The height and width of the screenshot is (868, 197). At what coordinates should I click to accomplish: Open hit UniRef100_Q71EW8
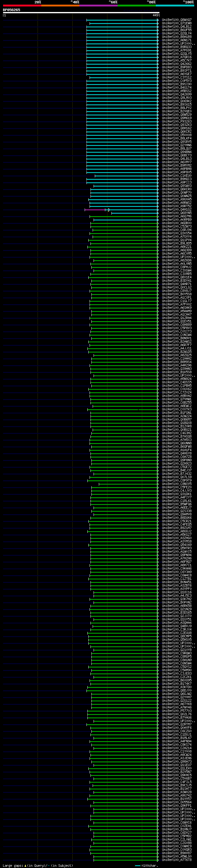coord(176,23)
